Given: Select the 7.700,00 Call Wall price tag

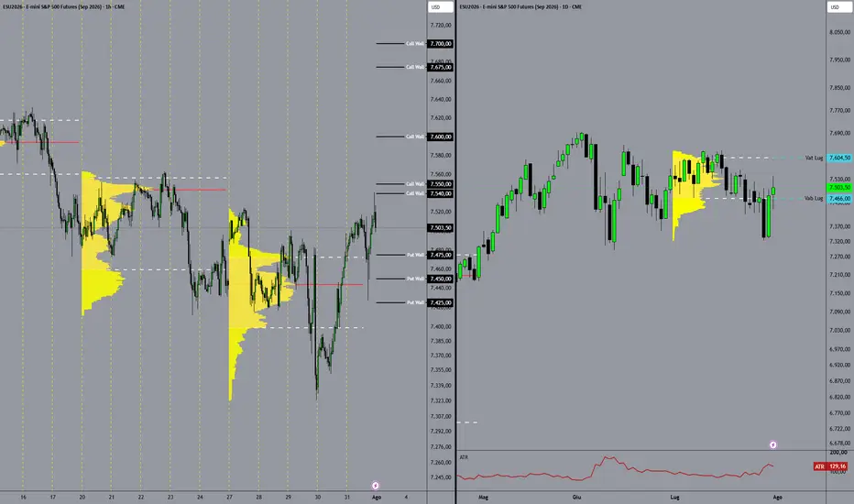Looking at the screenshot, I should [440, 44].
